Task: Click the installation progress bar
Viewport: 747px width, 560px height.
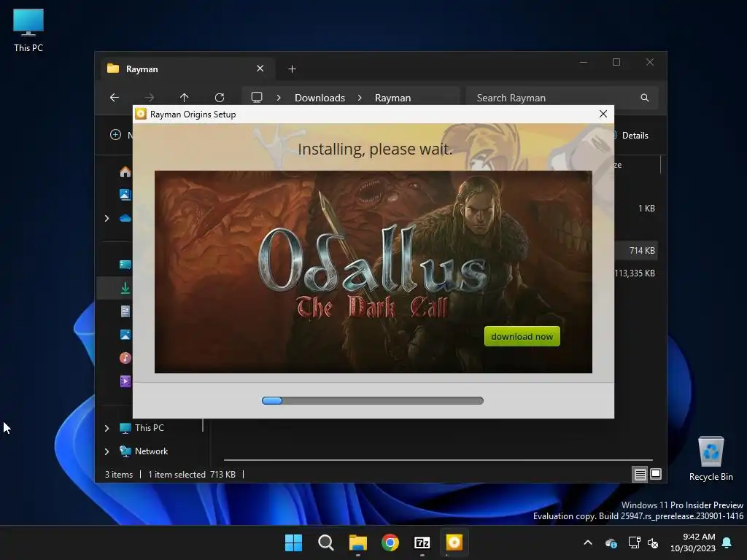Action: coord(373,400)
